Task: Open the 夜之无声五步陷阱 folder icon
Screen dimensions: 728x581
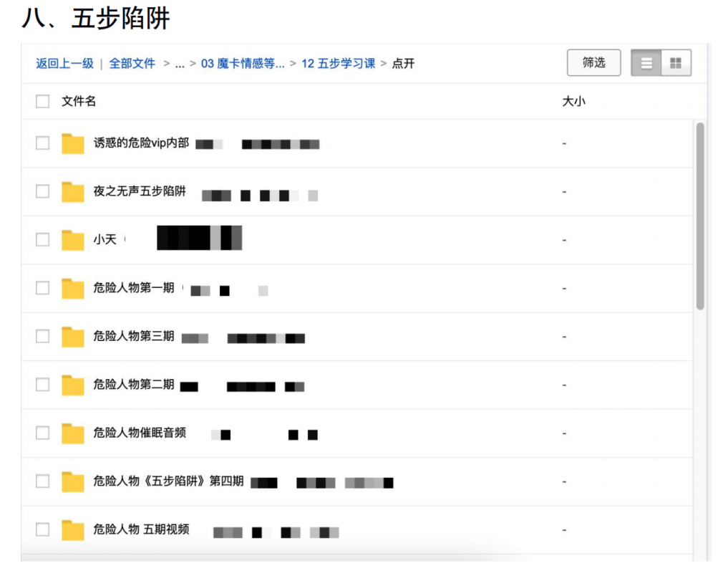Action: pos(72,191)
